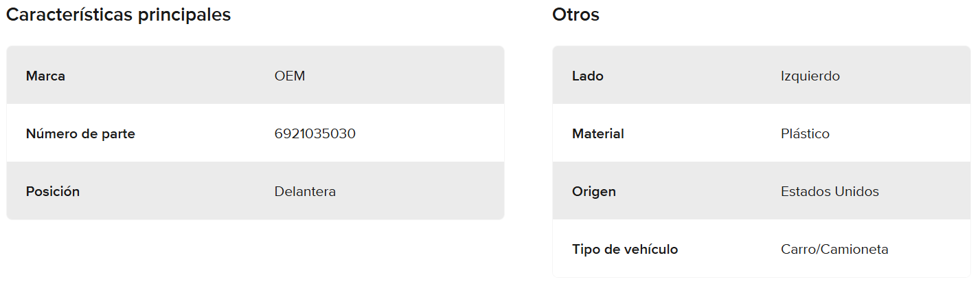Click the Delantera value

pyautogui.click(x=305, y=192)
